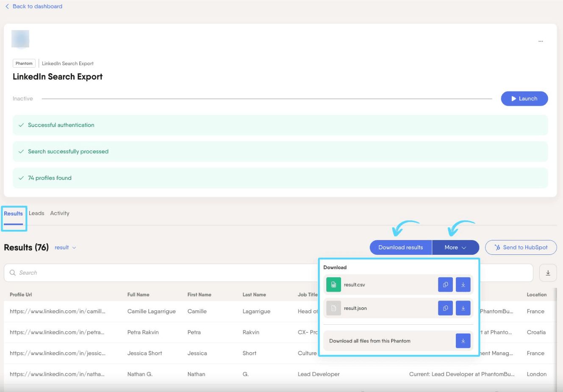Toggle the More dropdown menu
The image size is (563, 392).
(455, 248)
